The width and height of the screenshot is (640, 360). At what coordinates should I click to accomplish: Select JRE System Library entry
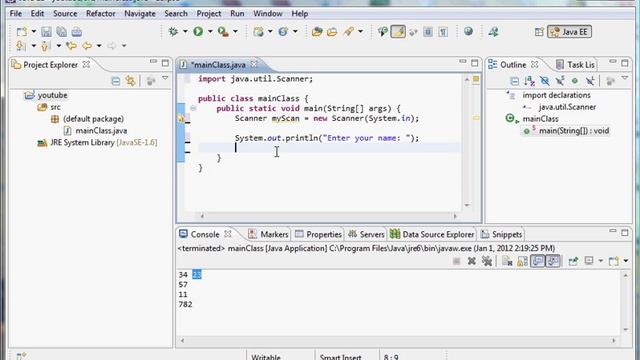click(x=103, y=142)
